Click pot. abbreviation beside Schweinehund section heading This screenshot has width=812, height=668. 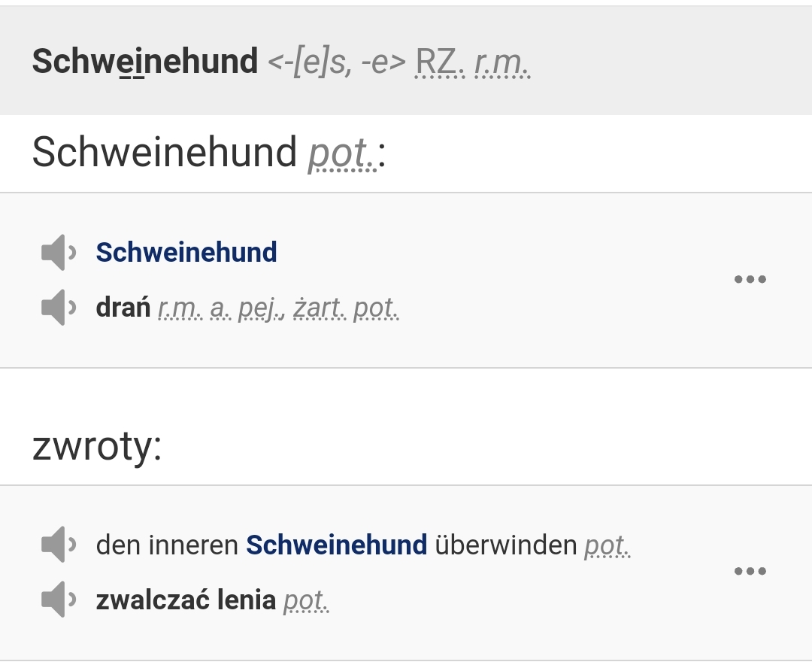(x=342, y=153)
